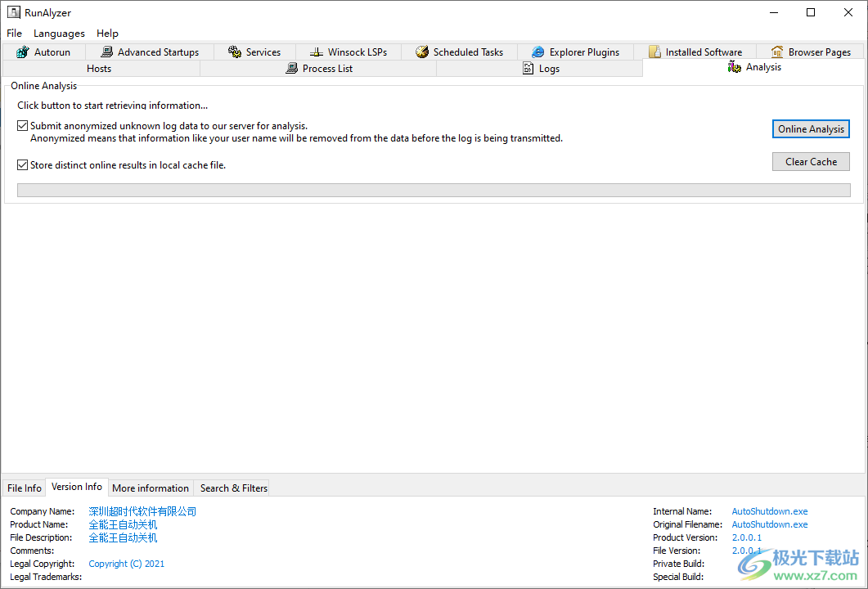The image size is (868, 589).
Task: Click the Product Version 2.0.0.1 value
Action: (747, 537)
